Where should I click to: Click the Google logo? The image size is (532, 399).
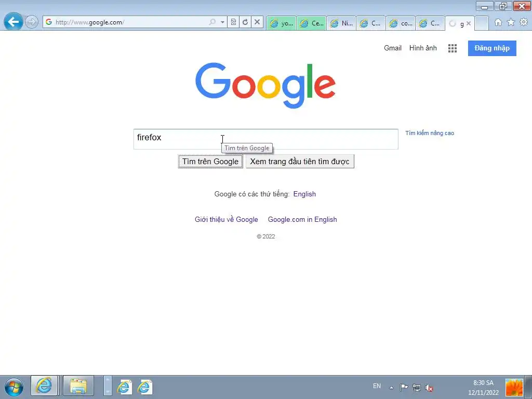point(265,86)
